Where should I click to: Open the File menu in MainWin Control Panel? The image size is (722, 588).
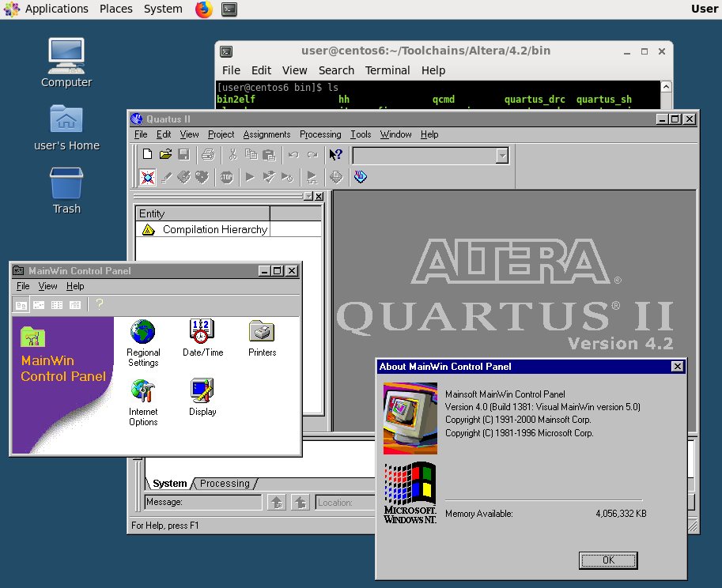point(23,286)
